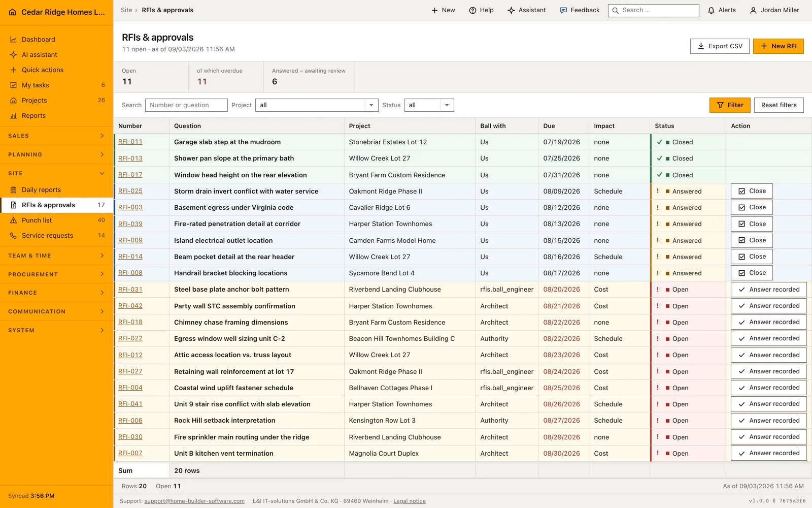Apply the Filter button
This screenshot has height=508, width=812.
pos(730,105)
